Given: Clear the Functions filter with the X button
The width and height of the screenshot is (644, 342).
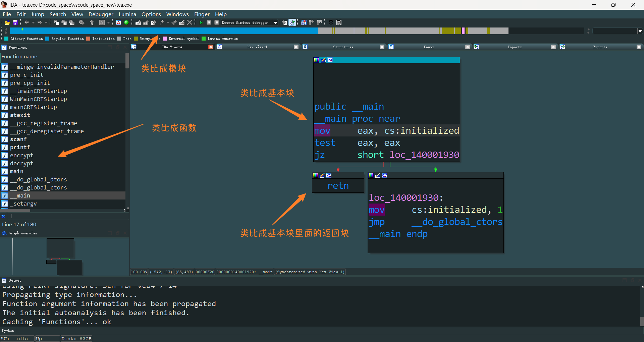Looking at the screenshot, I should coord(3,216).
